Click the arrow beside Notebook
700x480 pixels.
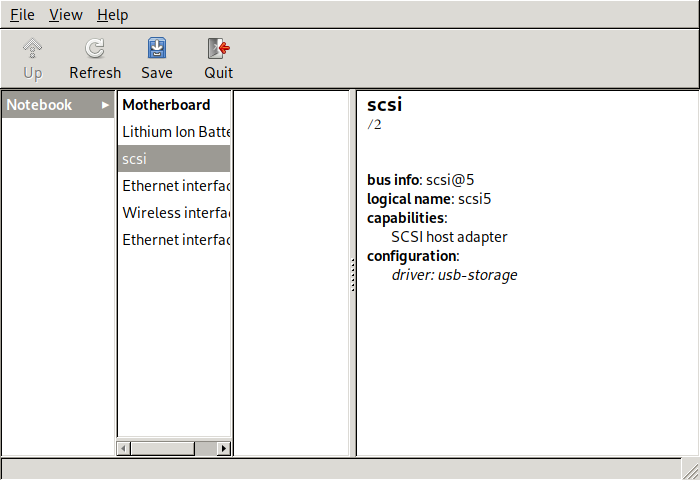pos(106,105)
